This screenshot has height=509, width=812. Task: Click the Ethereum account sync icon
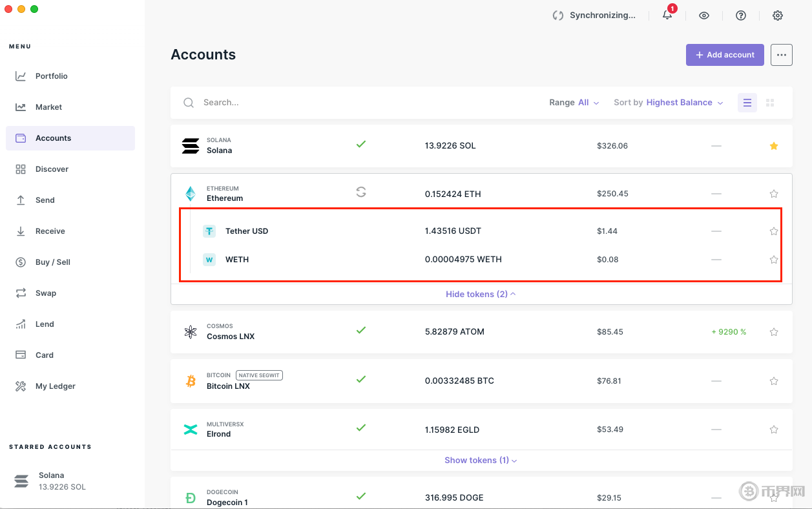click(x=361, y=192)
